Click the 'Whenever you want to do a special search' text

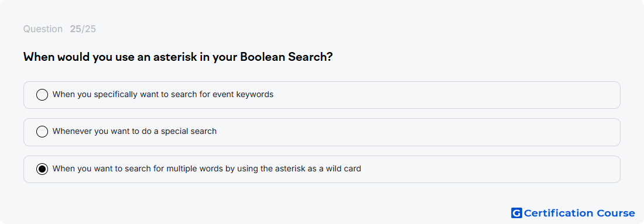(135, 131)
